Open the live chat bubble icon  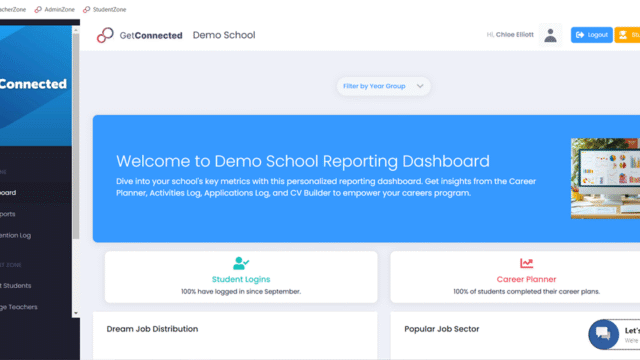pos(603,334)
